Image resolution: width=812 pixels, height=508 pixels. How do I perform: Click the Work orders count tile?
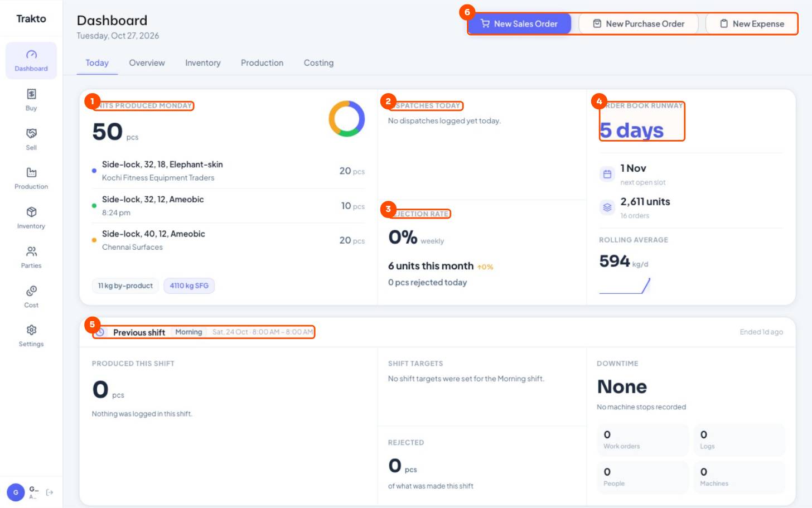point(643,439)
